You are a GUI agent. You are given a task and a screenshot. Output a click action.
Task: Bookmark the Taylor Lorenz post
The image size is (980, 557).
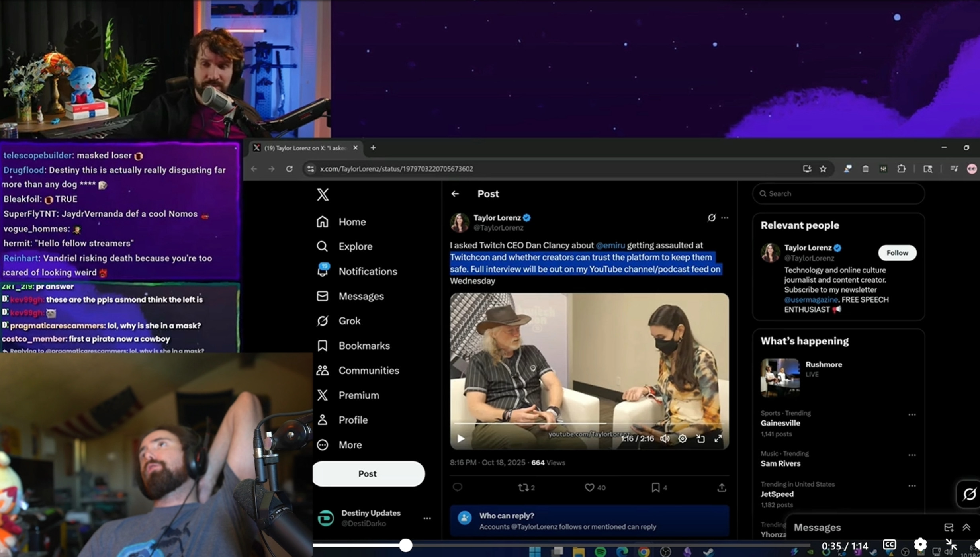coord(655,487)
